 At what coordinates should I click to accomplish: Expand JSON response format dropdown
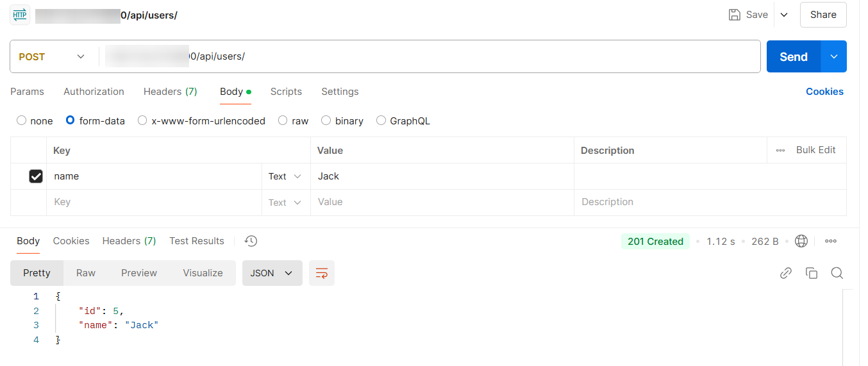click(x=272, y=273)
